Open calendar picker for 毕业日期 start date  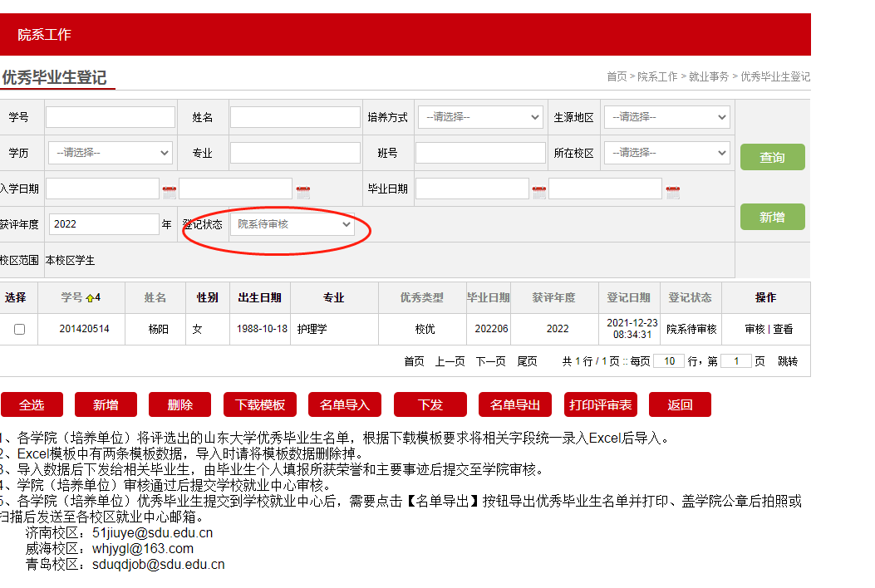(x=538, y=192)
